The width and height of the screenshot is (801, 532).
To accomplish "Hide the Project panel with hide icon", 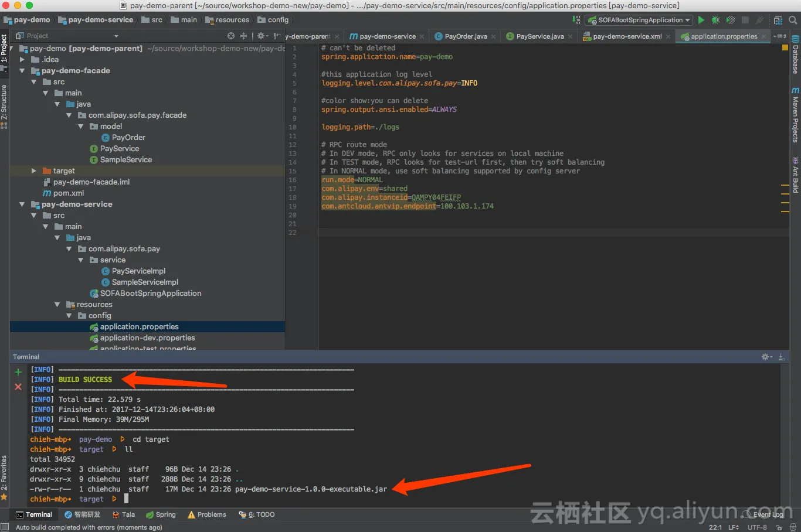I will (x=277, y=36).
